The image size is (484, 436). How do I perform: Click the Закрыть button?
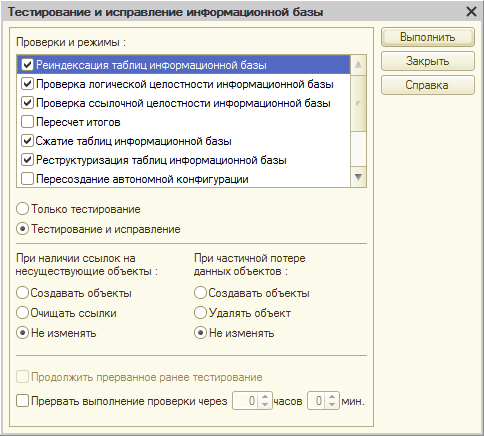point(428,61)
